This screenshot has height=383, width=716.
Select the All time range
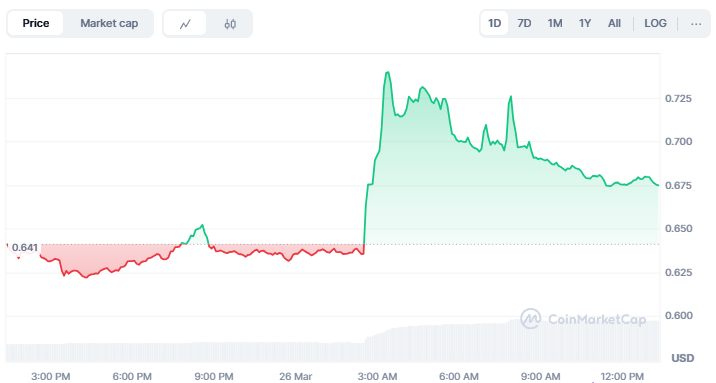[x=614, y=23]
